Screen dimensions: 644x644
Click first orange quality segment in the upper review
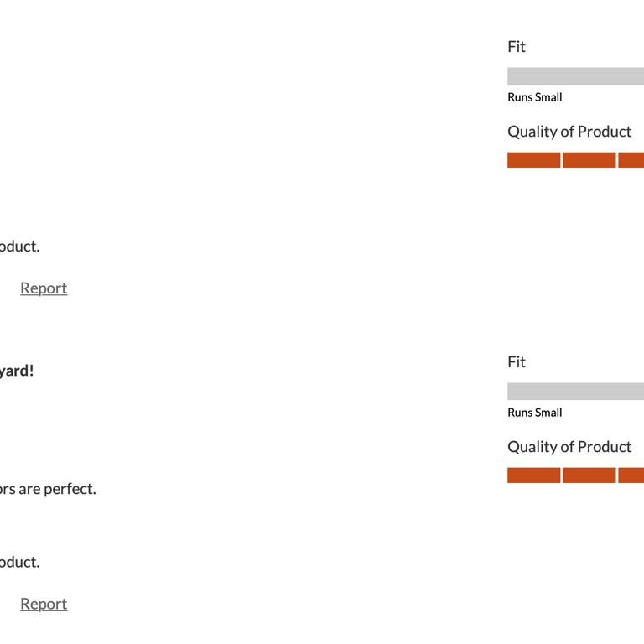pos(534,160)
